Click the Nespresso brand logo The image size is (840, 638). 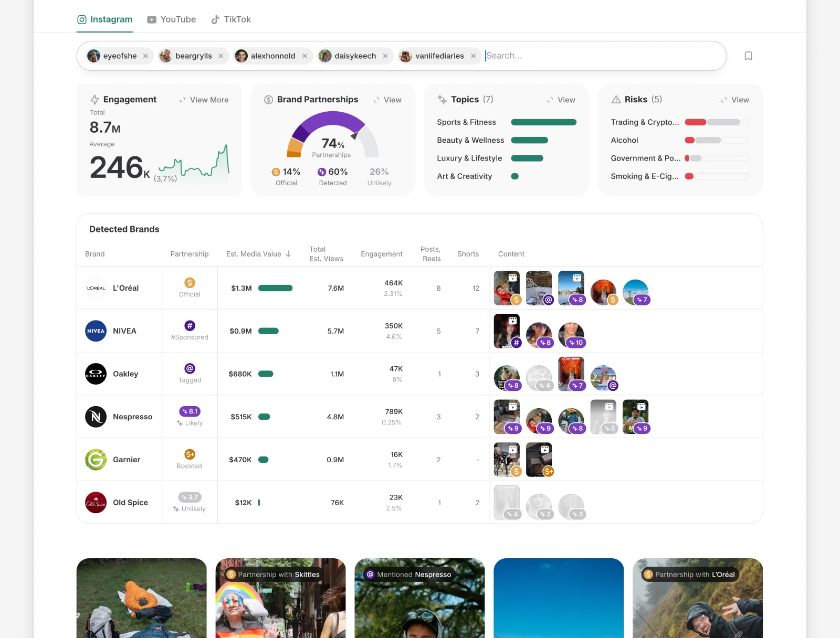[x=96, y=417]
